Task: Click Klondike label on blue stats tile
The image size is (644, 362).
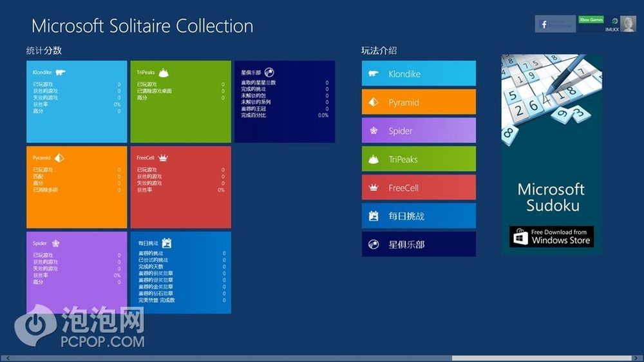Action: [43, 72]
